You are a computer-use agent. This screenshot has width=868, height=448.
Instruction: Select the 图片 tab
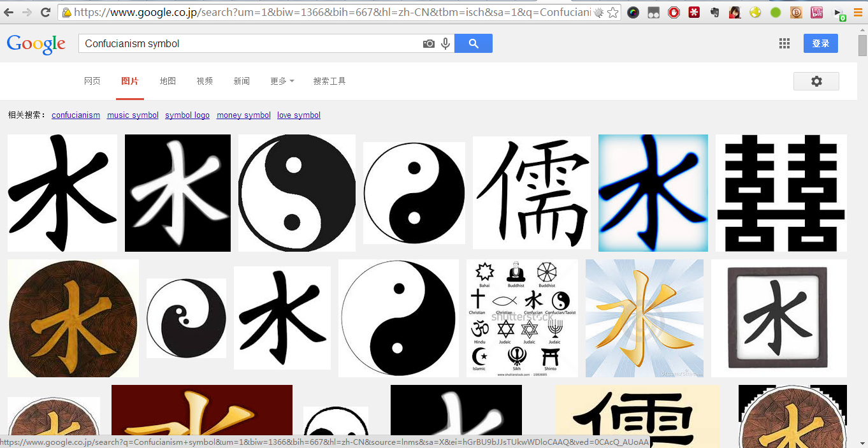point(130,81)
